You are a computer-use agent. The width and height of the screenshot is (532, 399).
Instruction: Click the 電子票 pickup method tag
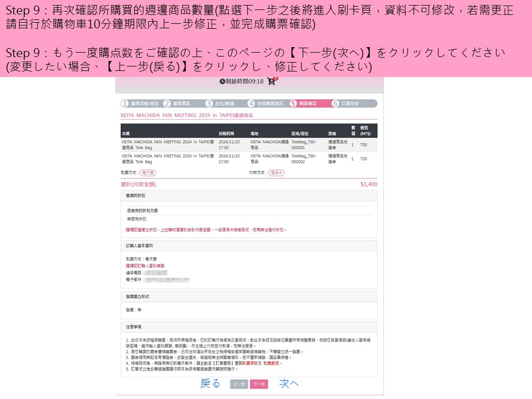coord(147,173)
